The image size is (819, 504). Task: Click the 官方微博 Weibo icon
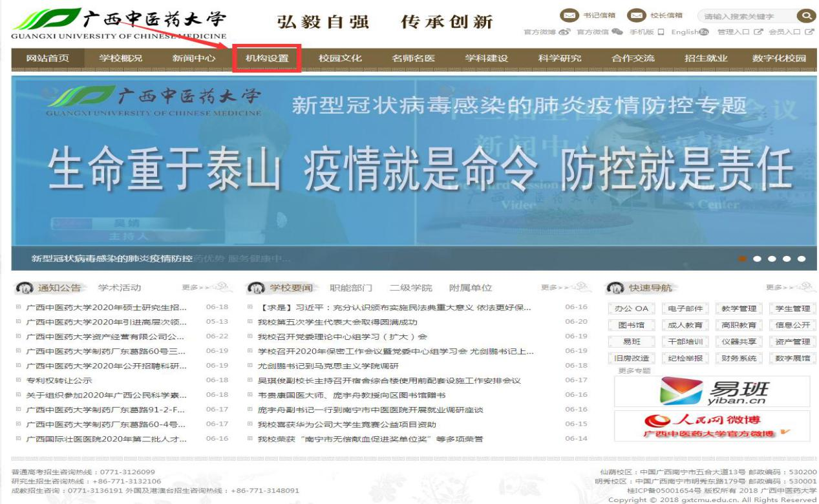coord(566,32)
